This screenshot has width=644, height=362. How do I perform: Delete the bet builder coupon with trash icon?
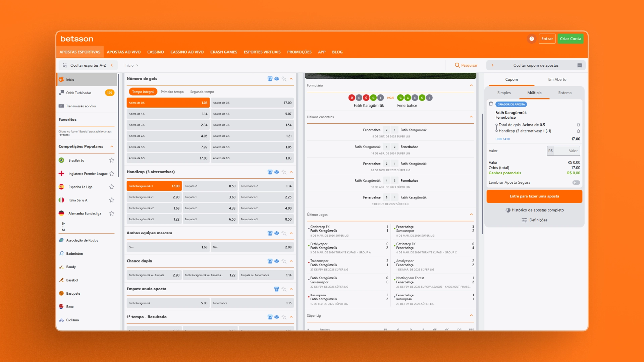491,104
